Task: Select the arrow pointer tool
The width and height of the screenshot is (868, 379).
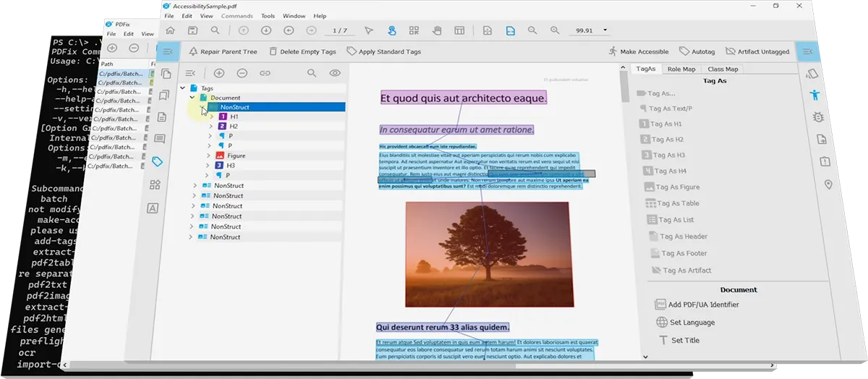Action: (x=369, y=30)
